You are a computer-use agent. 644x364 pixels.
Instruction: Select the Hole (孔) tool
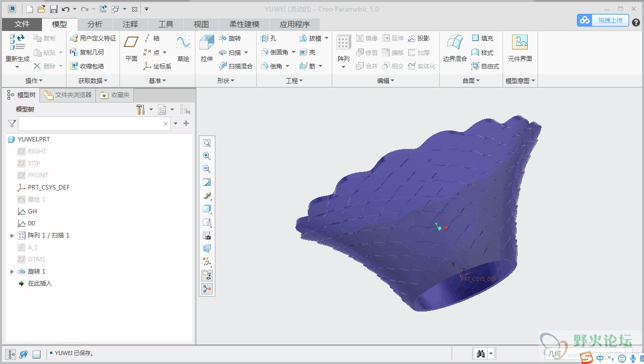tap(268, 38)
